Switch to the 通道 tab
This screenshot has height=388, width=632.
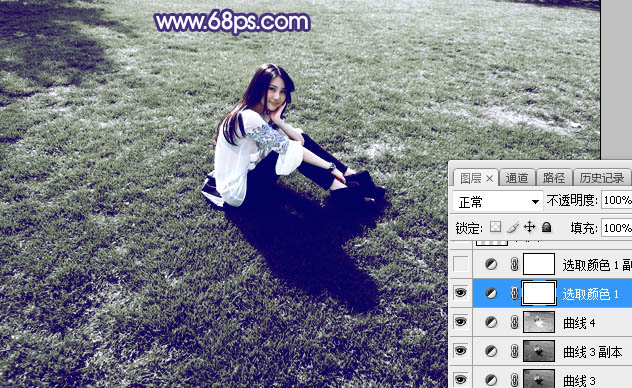(x=517, y=178)
